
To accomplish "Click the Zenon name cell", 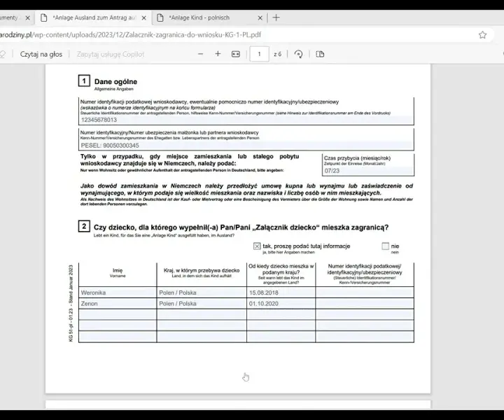I will [x=118, y=303].
